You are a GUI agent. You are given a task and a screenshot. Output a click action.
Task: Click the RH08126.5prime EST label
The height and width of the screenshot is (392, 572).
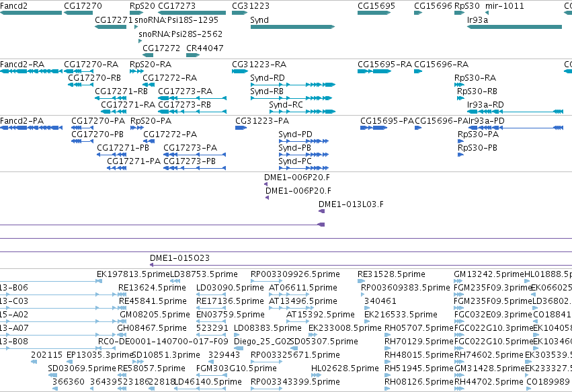point(419,382)
